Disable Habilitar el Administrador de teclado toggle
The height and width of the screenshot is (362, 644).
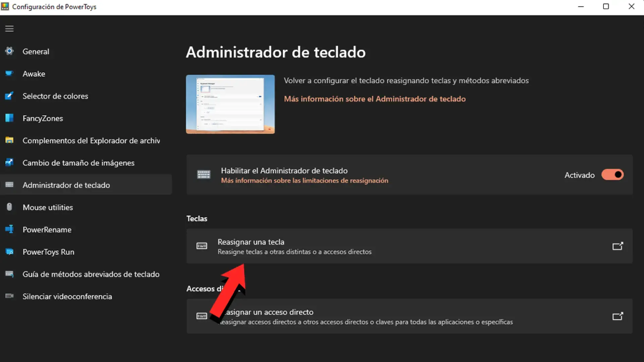tap(613, 174)
